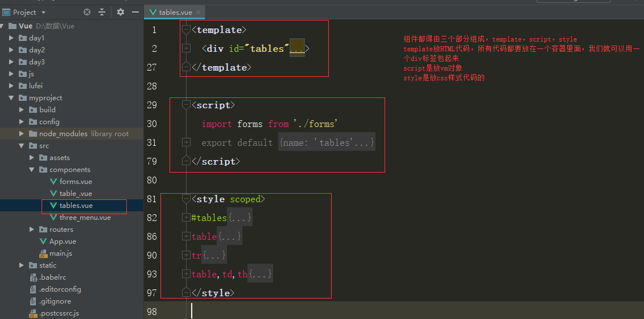The image size is (644, 319).
Task: Expand the js folder
Action: click(11, 74)
